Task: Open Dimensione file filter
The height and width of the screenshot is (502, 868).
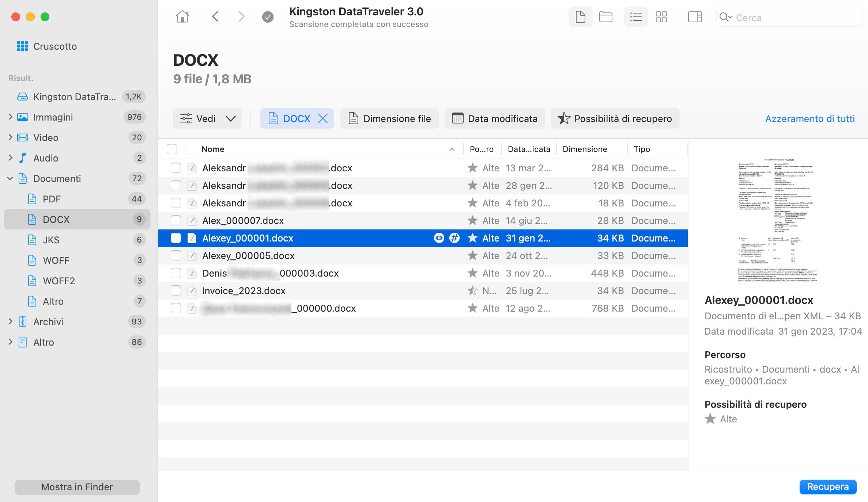Action: click(x=389, y=118)
